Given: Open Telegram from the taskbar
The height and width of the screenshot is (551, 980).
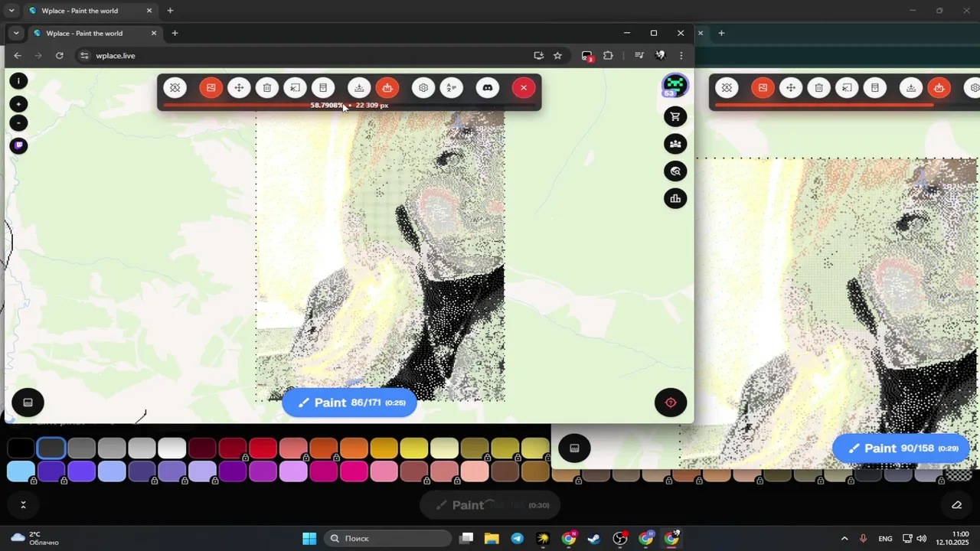Looking at the screenshot, I should pos(518,539).
